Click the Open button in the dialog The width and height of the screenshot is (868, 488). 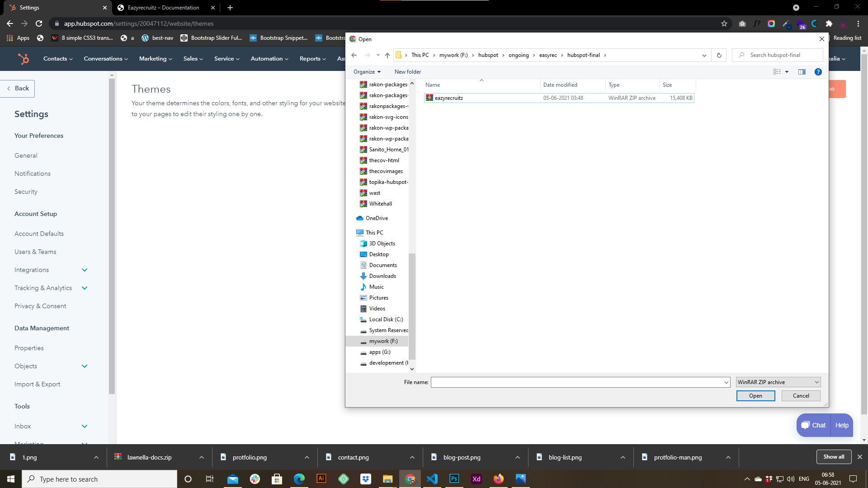(755, 396)
